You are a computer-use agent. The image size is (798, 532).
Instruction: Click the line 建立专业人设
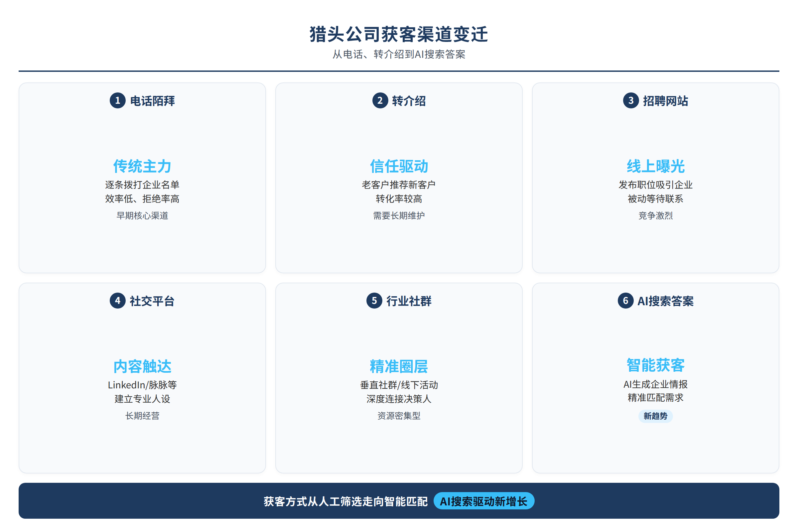(x=142, y=399)
